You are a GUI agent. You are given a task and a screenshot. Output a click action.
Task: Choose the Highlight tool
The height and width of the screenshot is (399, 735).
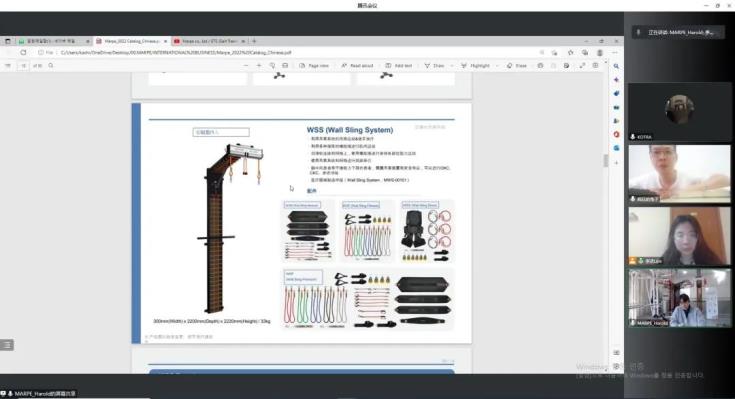475,66
